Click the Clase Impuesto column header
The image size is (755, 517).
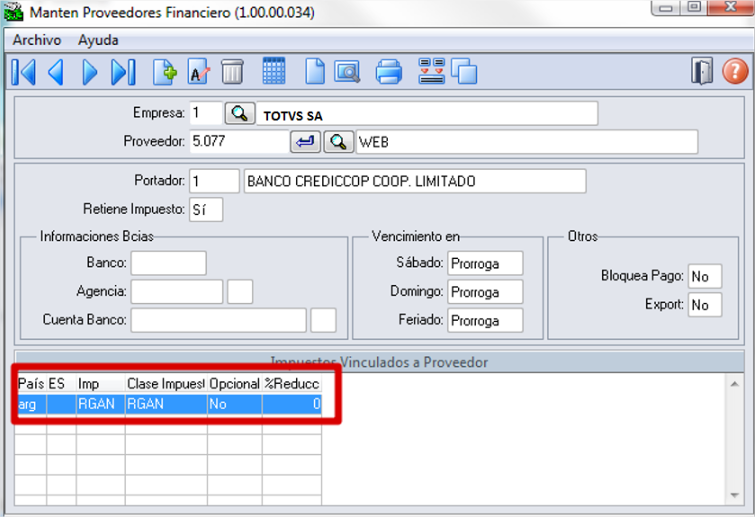[166, 384]
